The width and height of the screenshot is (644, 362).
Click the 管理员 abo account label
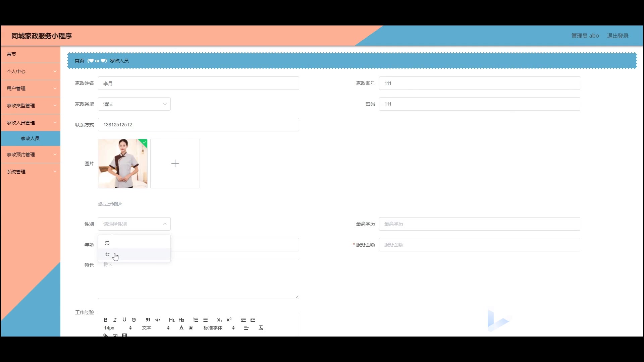coord(585,36)
